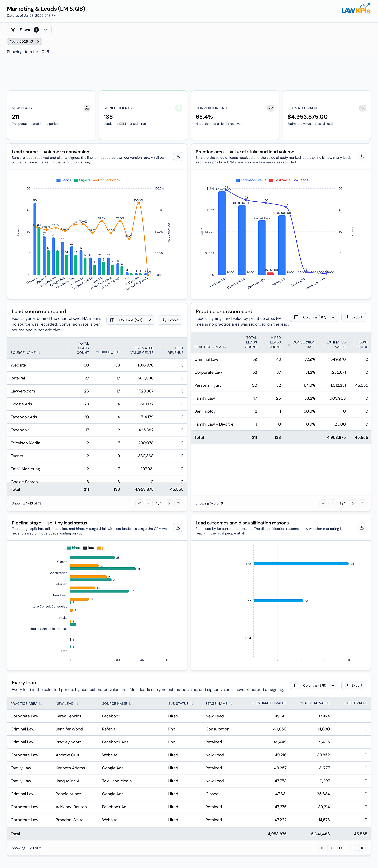Export the Lead source scorecard
The image size is (378, 868).
pyautogui.click(x=170, y=320)
